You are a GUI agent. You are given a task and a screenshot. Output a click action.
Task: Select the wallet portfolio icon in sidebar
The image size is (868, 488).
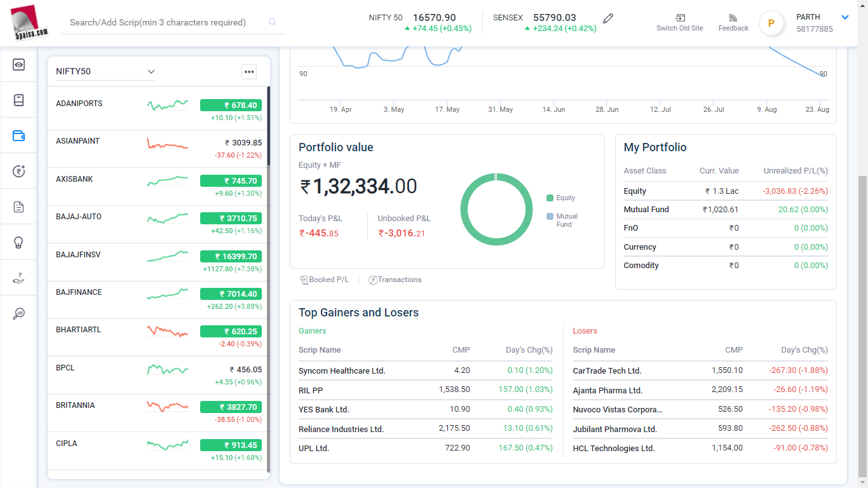coord(18,135)
